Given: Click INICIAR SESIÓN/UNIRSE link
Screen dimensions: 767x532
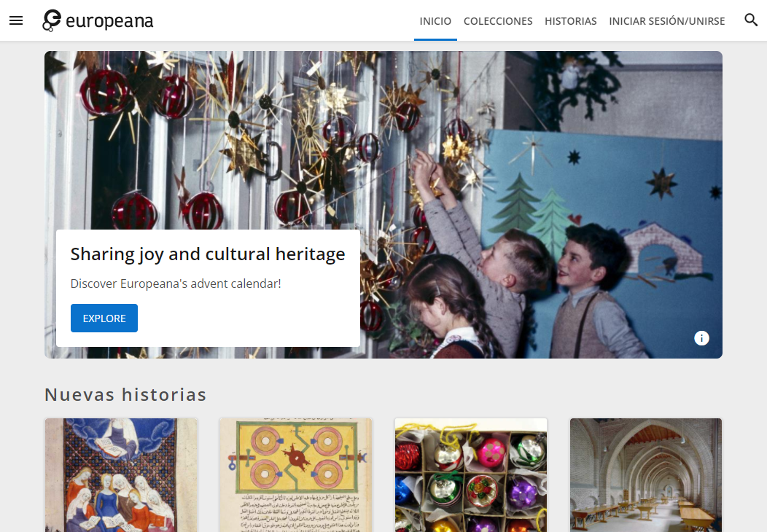Looking at the screenshot, I should (666, 21).
